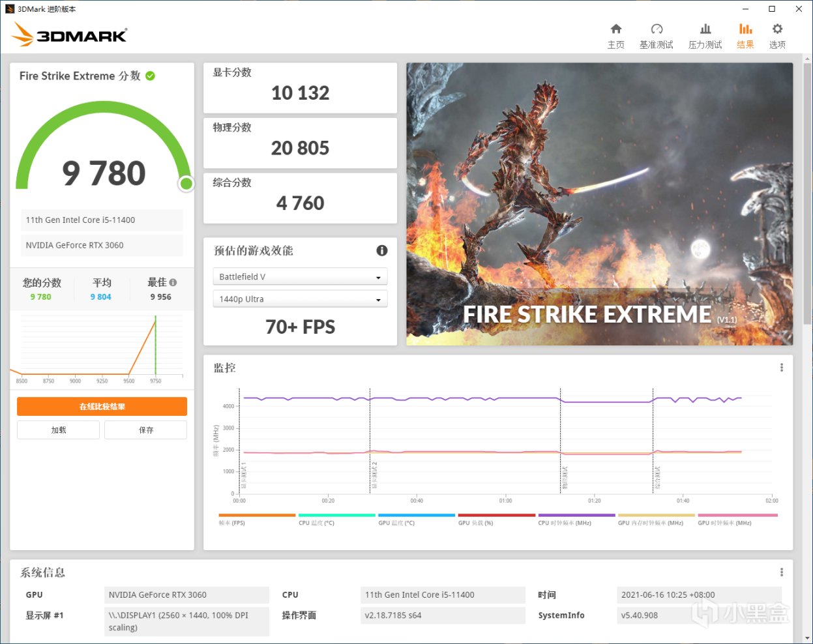Click system info GPU value NVIDIA GeForce RTX 3060
The width and height of the screenshot is (813, 644).
(x=186, y=594)
